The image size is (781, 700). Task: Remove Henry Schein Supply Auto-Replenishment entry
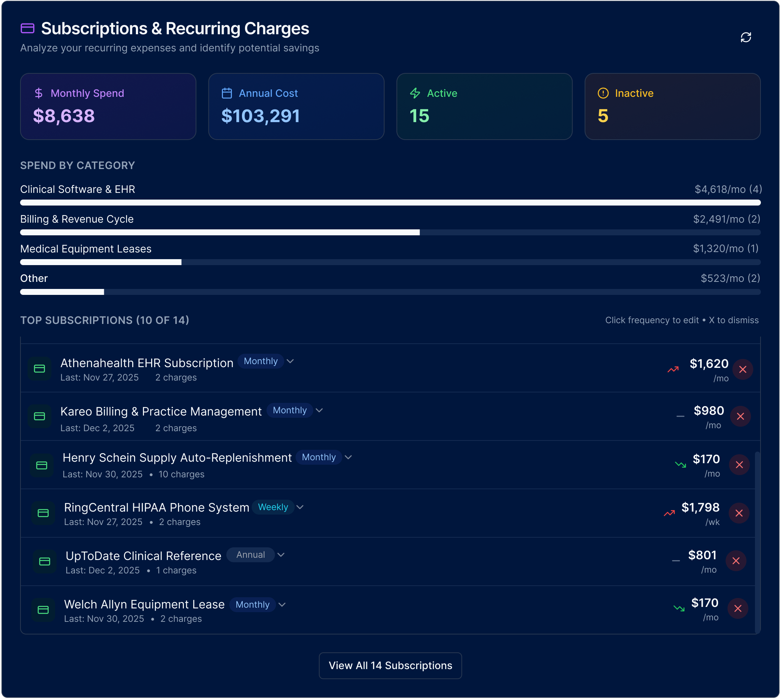coord(739,465)
